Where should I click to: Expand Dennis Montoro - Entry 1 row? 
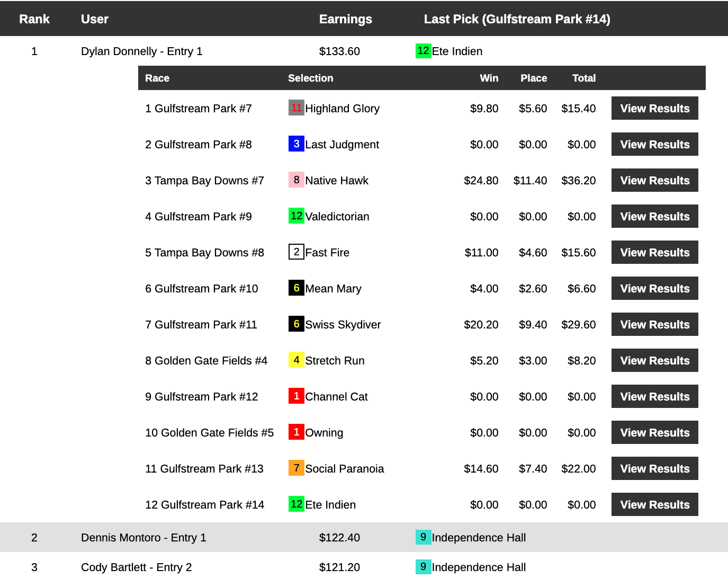143,538
